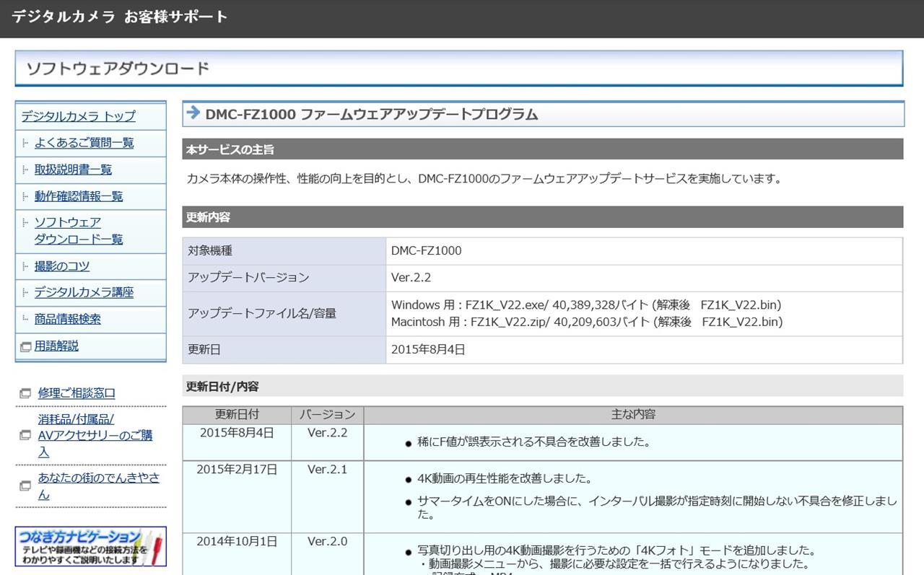924x575 pixels.
Task: Click new-window icon beside 修理ご相談窓口
Action: pyautogui.click(x=25, y=394)
